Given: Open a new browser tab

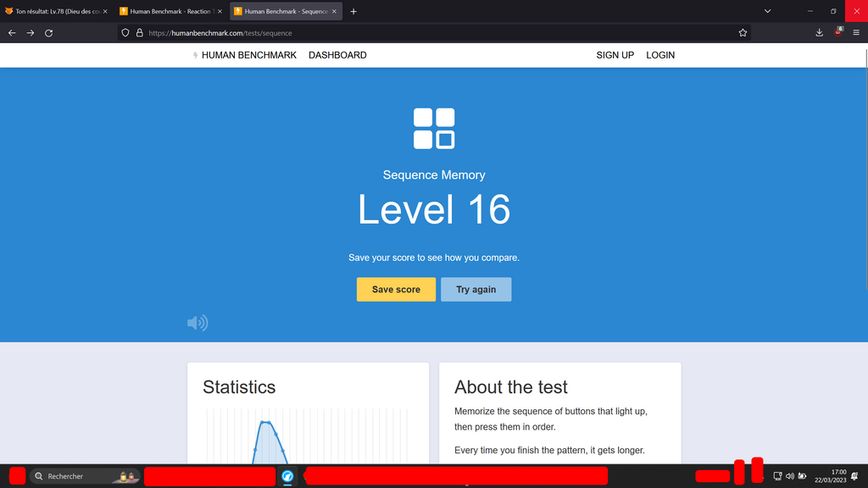Looking at the screenshot, I should (353, 12).
